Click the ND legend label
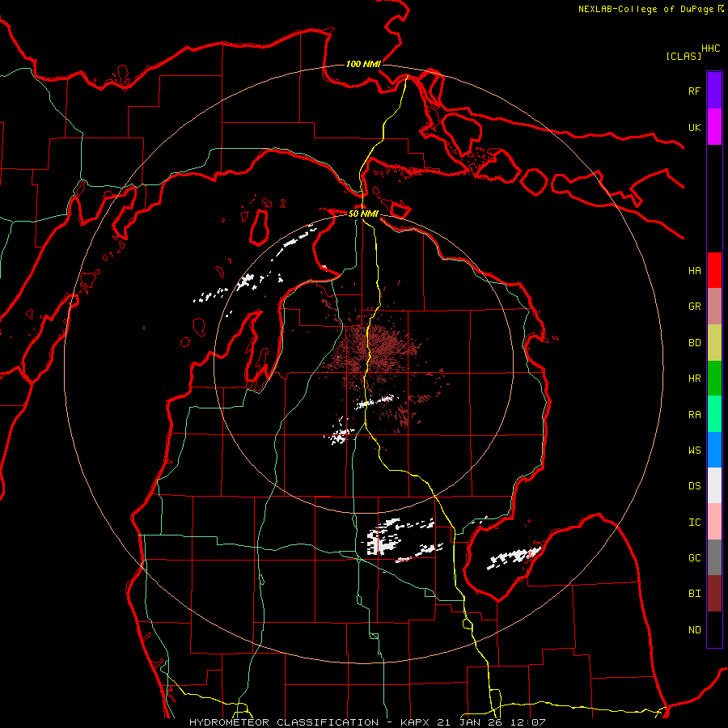Viewport: 728px width, 728px height. 694,630
